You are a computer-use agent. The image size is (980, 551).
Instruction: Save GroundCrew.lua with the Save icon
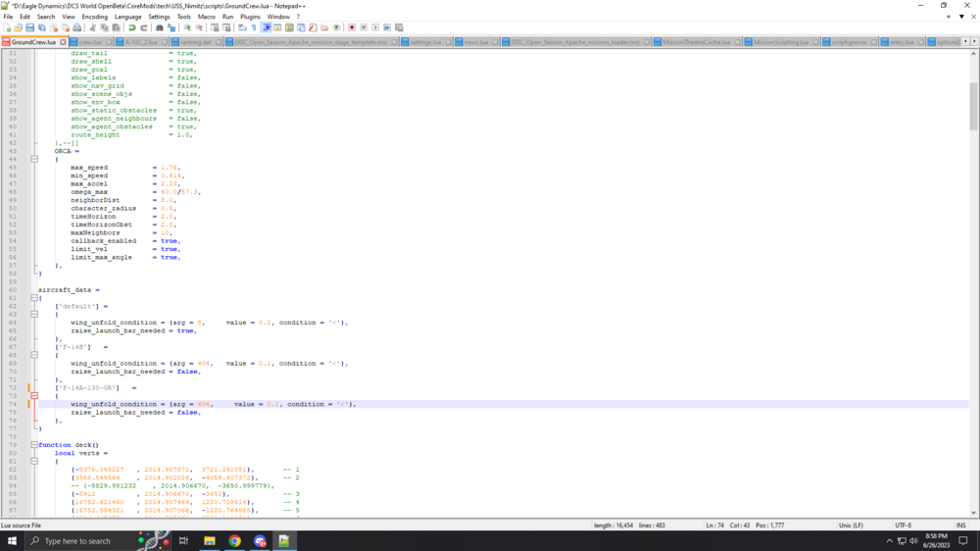tap(30, 27)
